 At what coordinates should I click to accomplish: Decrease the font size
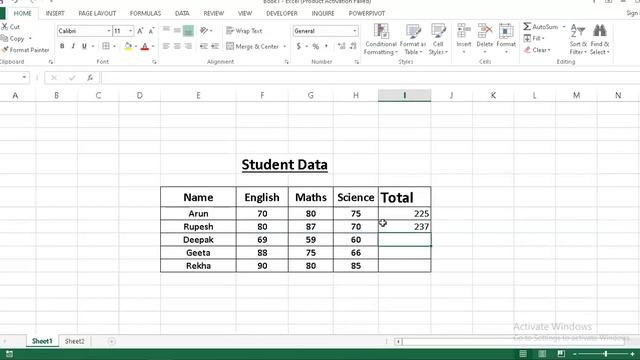tap(151, 31)
